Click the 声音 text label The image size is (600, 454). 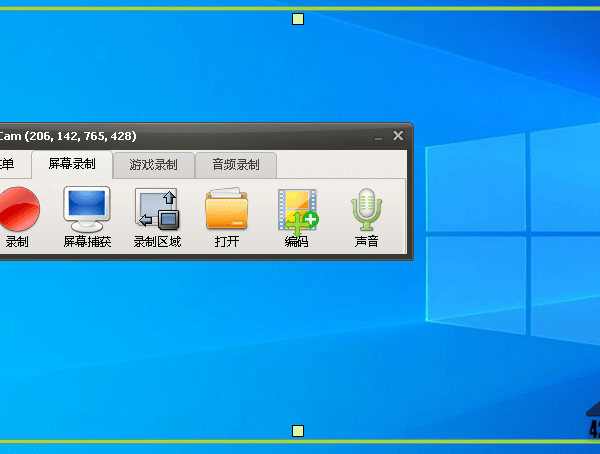point(367,242)
